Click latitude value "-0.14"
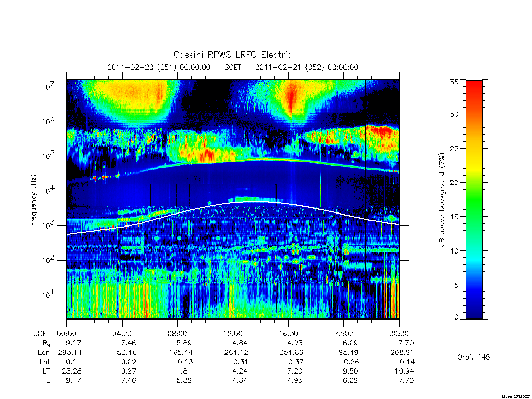The image size is (532, 399). coord(403,362)
